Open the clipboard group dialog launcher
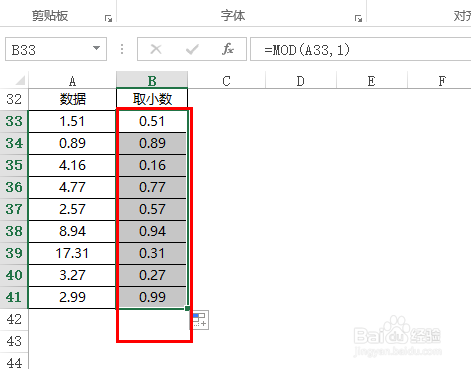 108,18
